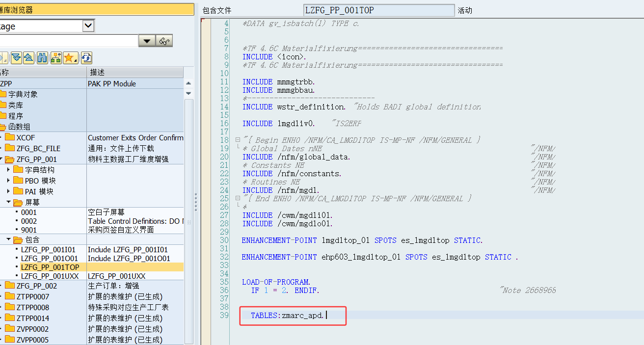
Task: Click the Refresh object list icon
Action: point(86,58)
